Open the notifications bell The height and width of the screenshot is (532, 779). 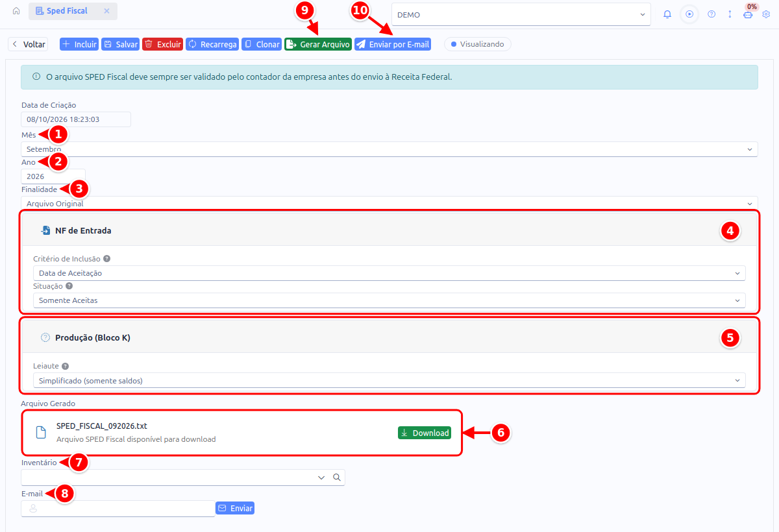tap(667, 14)
